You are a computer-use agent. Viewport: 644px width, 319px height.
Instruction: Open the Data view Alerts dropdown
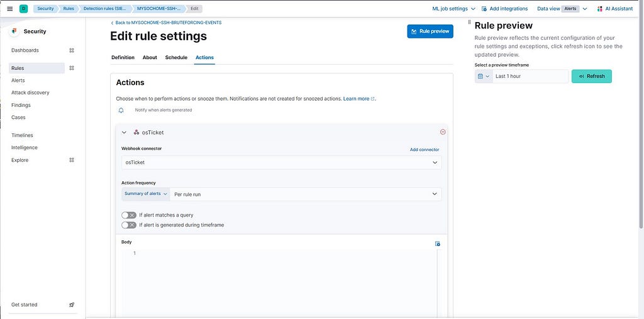tap(562, 9)
